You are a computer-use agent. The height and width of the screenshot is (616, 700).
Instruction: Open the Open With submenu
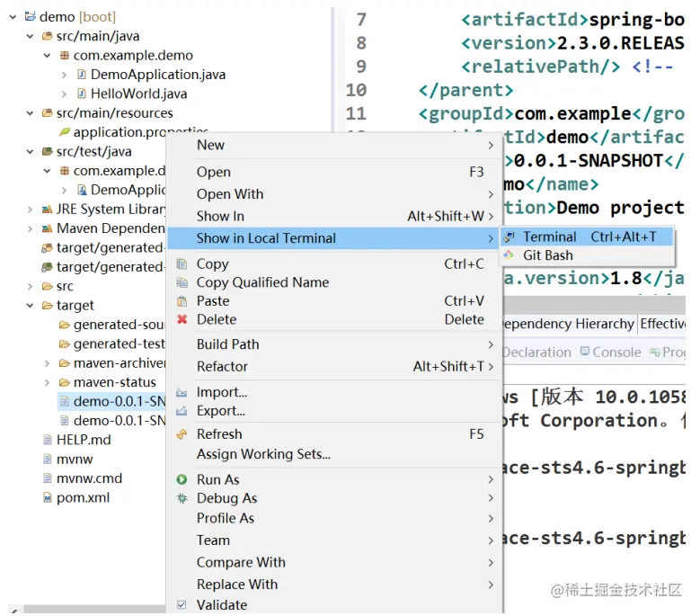tap(335, 194)
